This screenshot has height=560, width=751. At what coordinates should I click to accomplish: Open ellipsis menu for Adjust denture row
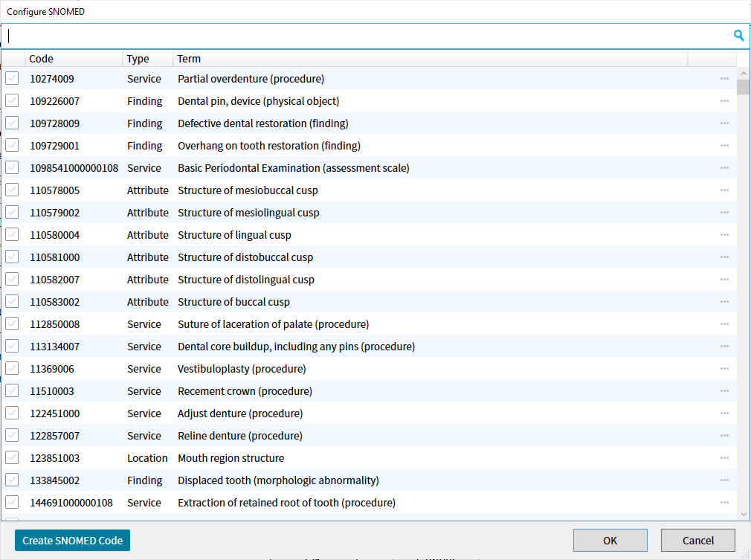click(724, 413)
